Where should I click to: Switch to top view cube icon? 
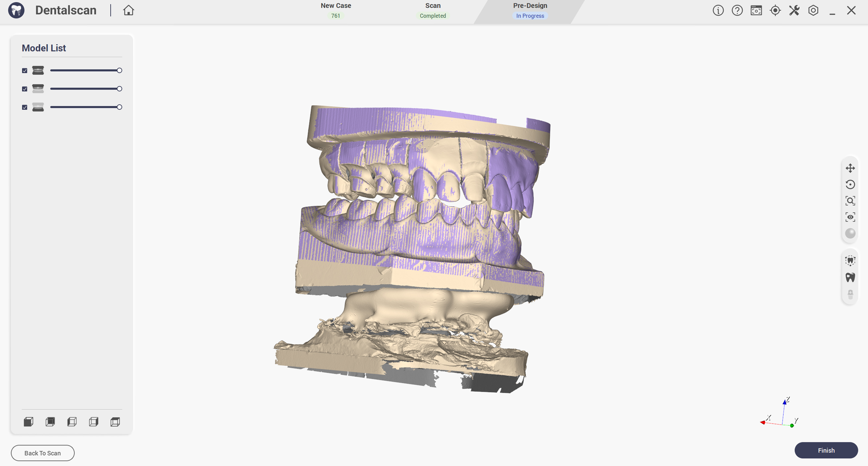pos(115,422)
